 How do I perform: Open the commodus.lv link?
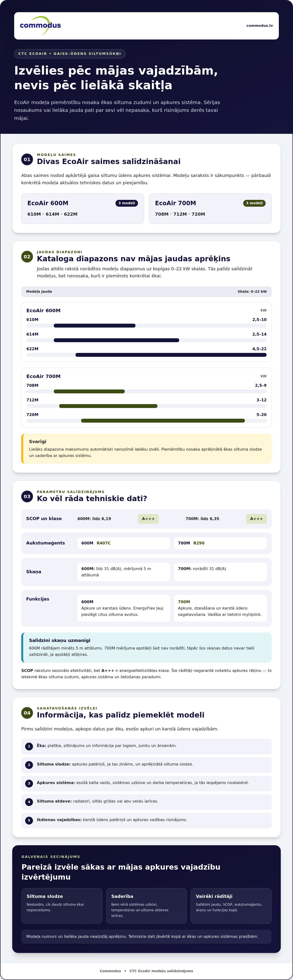(260, 26)
